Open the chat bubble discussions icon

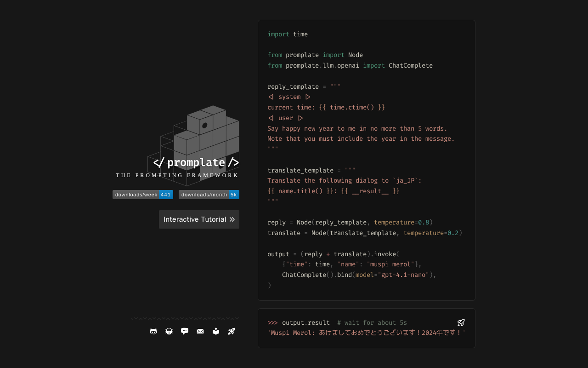coord(185,331)
